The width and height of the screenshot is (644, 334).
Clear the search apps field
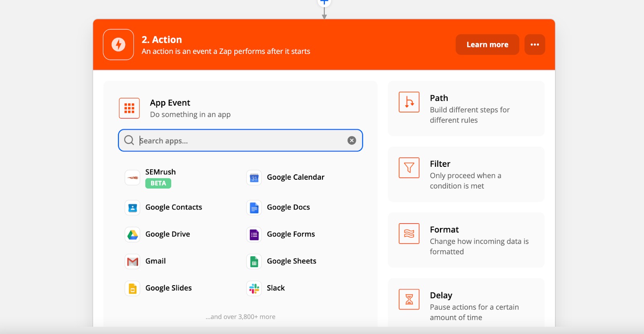(x=352, y=141)
